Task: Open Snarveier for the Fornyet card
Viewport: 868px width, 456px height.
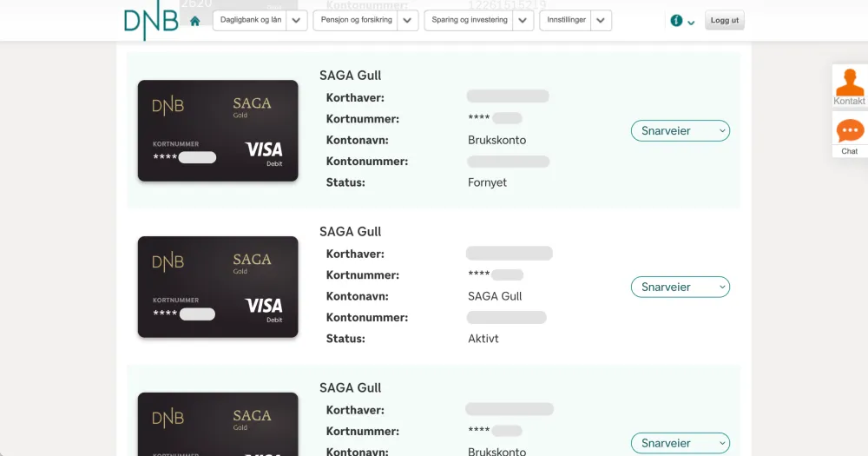Action: [x=680, y=131]
